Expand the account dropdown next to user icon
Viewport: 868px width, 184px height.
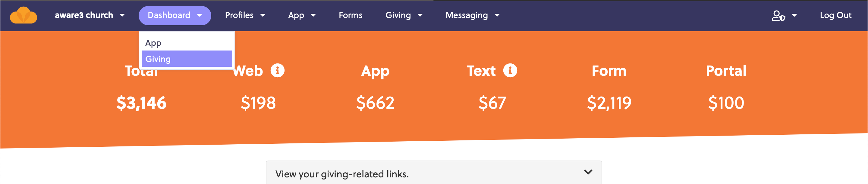pyautogui.click(x=794, y=15)
